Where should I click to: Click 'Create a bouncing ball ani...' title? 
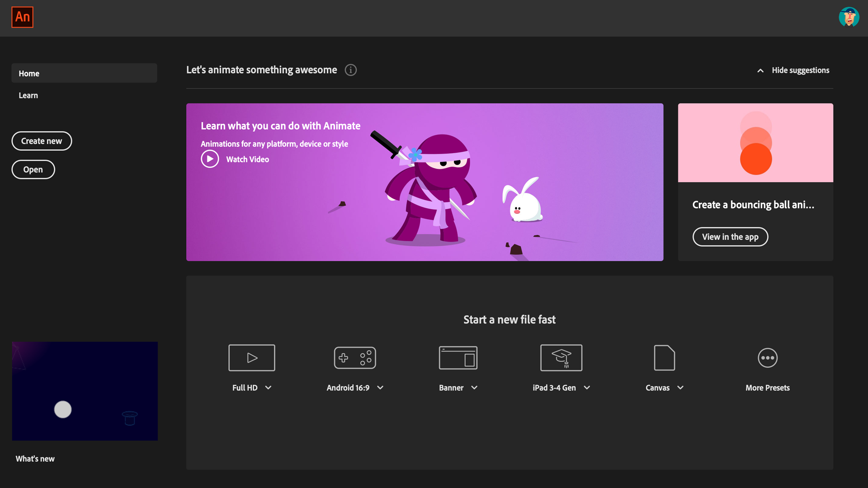(x=753, y=205)
